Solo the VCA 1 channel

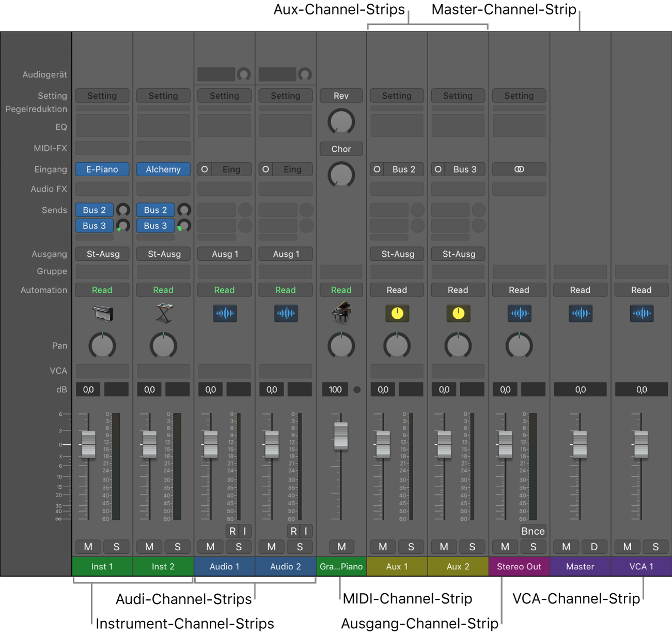[x=655, y=547]
